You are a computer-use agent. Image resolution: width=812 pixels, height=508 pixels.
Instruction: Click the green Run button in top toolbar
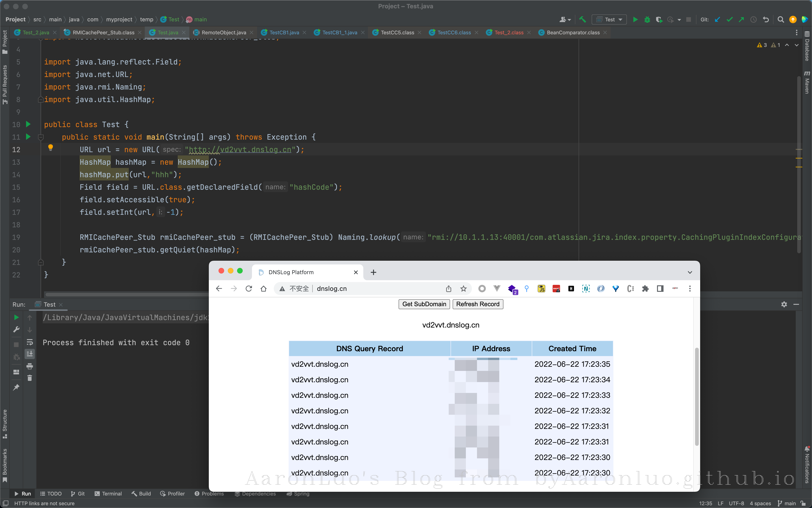[635, 19]
